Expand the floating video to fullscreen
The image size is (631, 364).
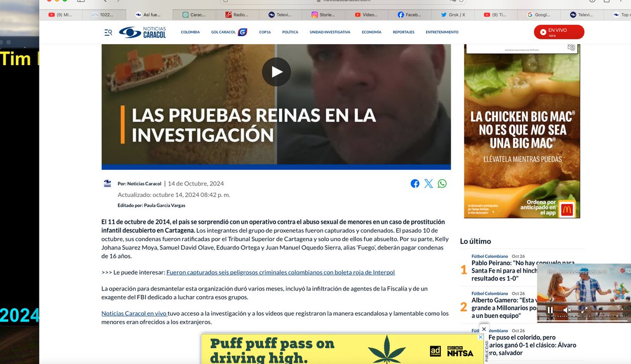584,310
